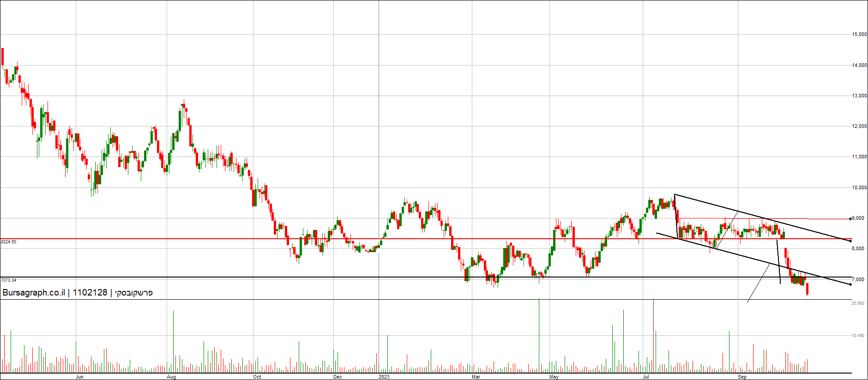Click the 14,000 price axis label
Viewport: 868px width, 380px height.
click(x=859, y=66)
